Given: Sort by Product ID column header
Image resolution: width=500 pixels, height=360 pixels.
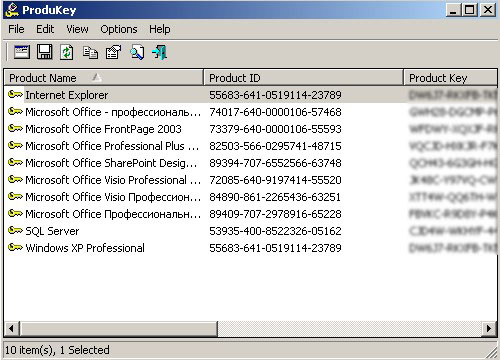Looking at the screenshot, I should 303,78.
